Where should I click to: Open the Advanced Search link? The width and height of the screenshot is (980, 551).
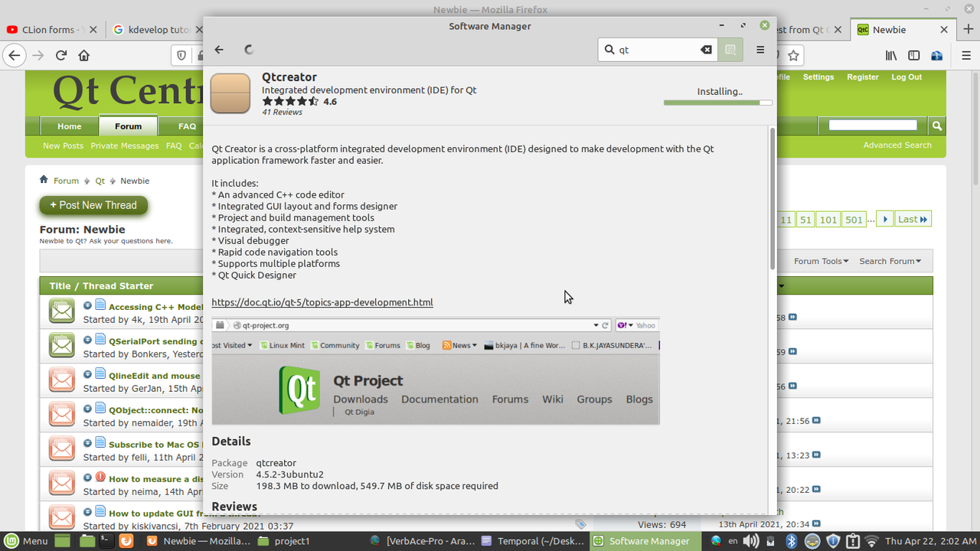[x=897, y=145]
